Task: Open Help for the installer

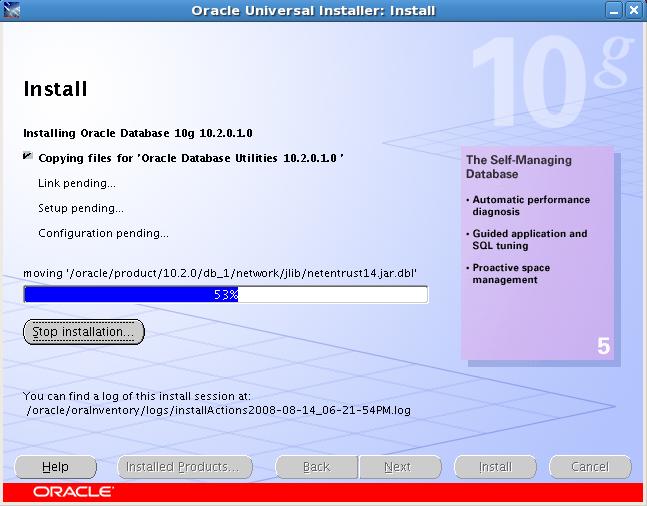Action: [x=55, y=467]
